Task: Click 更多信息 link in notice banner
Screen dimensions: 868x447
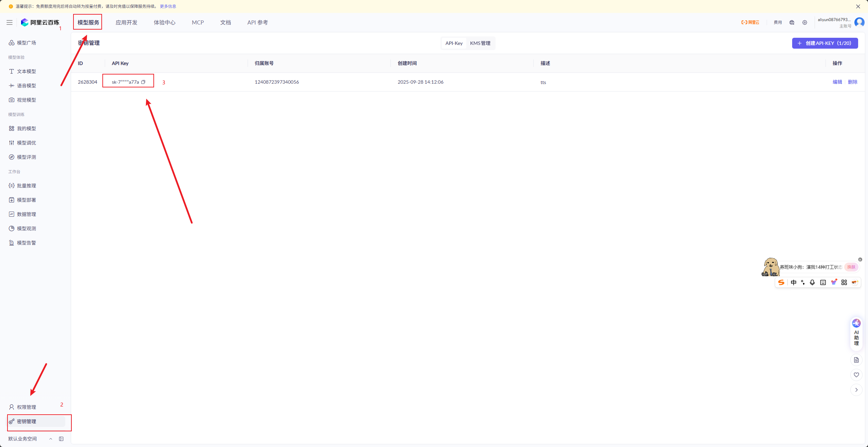Action: click(168, 6)
